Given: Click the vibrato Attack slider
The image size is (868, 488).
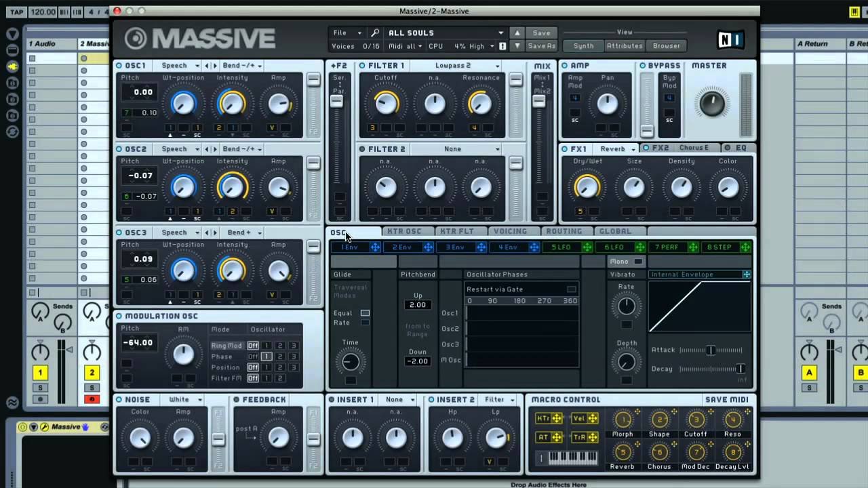Looking at the screenshot, I should tap(712, 350).
